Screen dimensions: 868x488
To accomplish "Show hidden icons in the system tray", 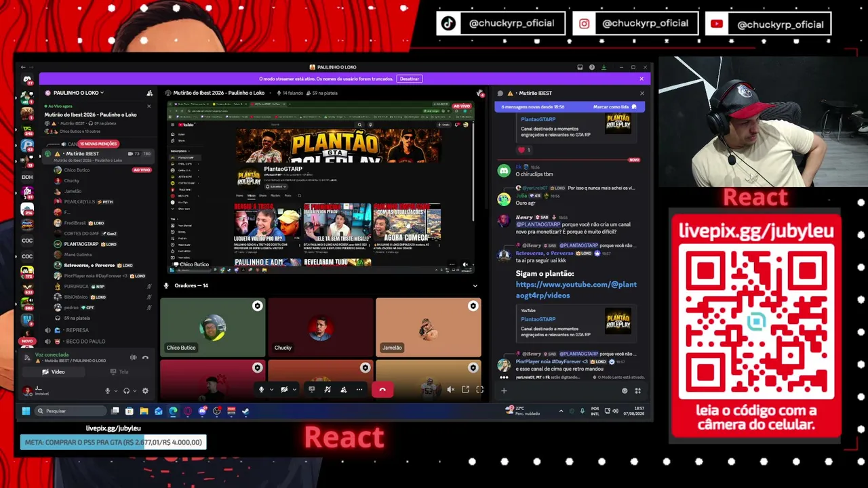I will click(x=561, y=411).
